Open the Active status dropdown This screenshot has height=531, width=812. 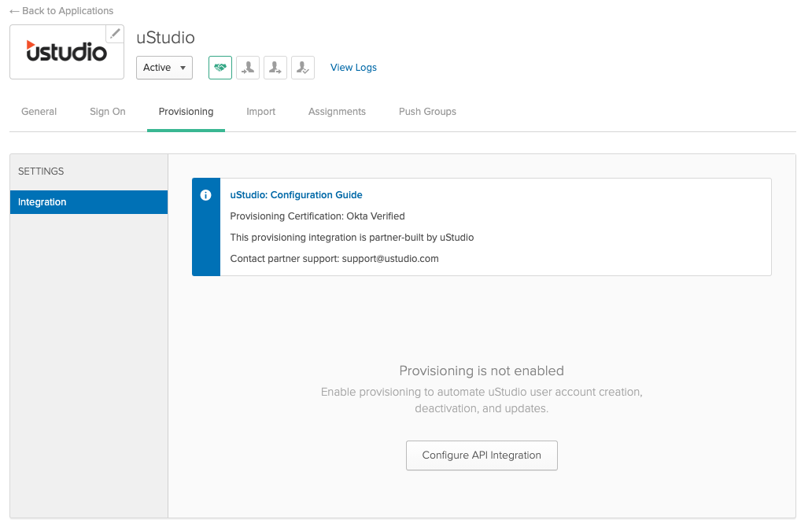coord(164,68)
